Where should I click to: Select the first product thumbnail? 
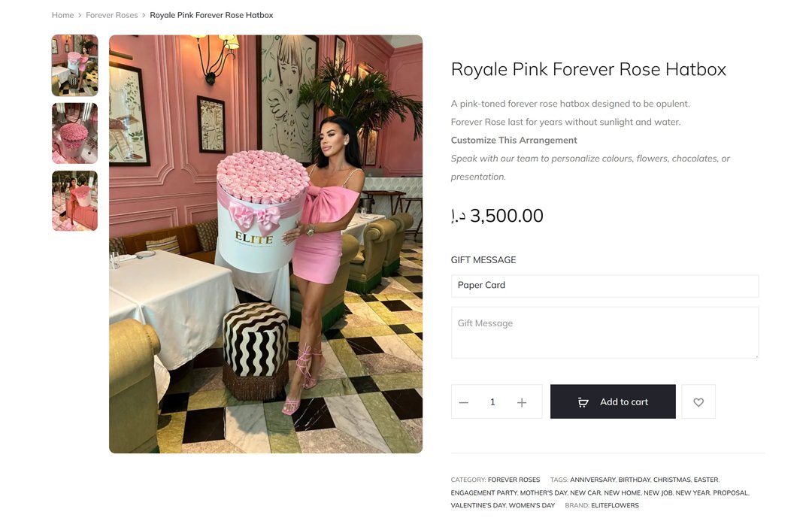74,65
